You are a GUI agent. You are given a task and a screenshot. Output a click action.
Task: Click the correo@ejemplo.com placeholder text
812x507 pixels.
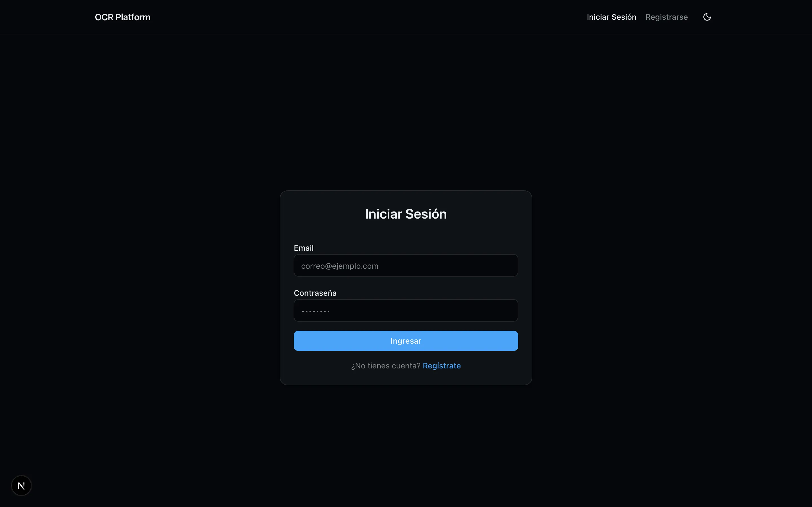click(339, 266)
